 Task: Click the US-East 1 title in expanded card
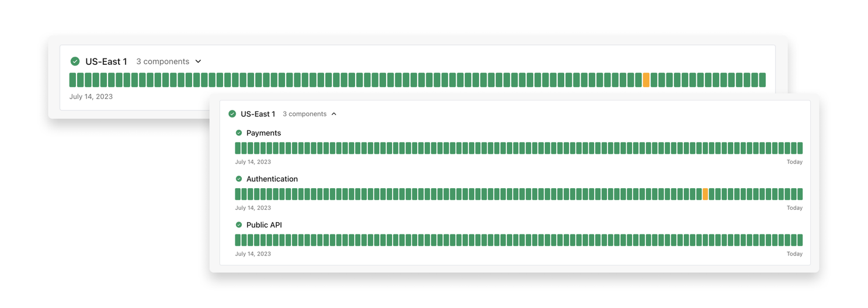click(258, 114)
